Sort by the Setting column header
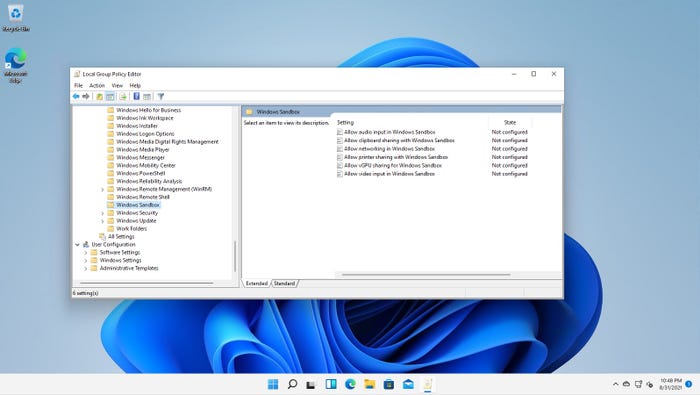This screenshot has width=700, height=395. tap(411, 122)
